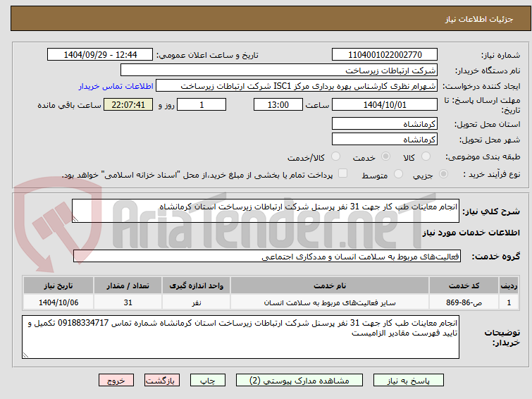Select the کالا/خدمت radio button
Viewport: 532px width, 399px height.
[335, 156]
